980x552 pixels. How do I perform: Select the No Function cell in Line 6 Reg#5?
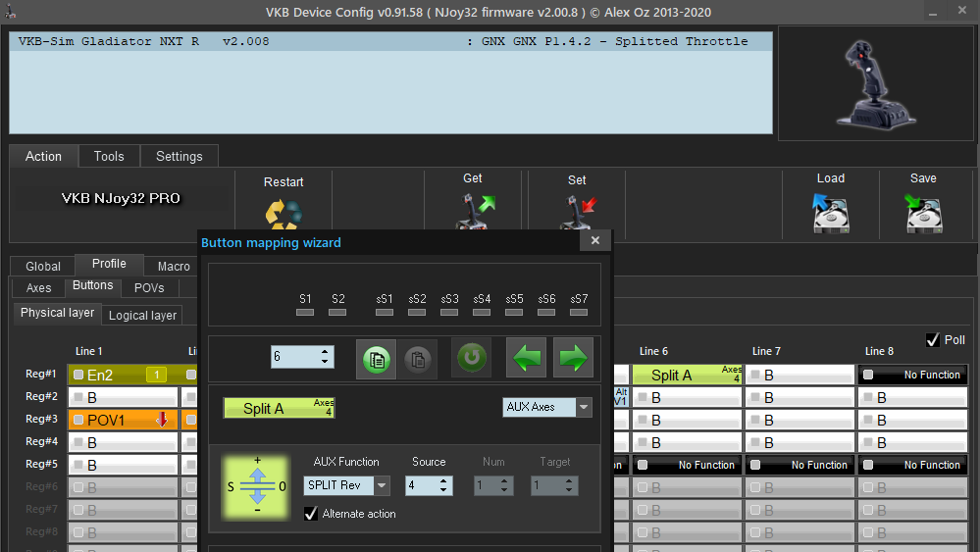tap(687, 465)
